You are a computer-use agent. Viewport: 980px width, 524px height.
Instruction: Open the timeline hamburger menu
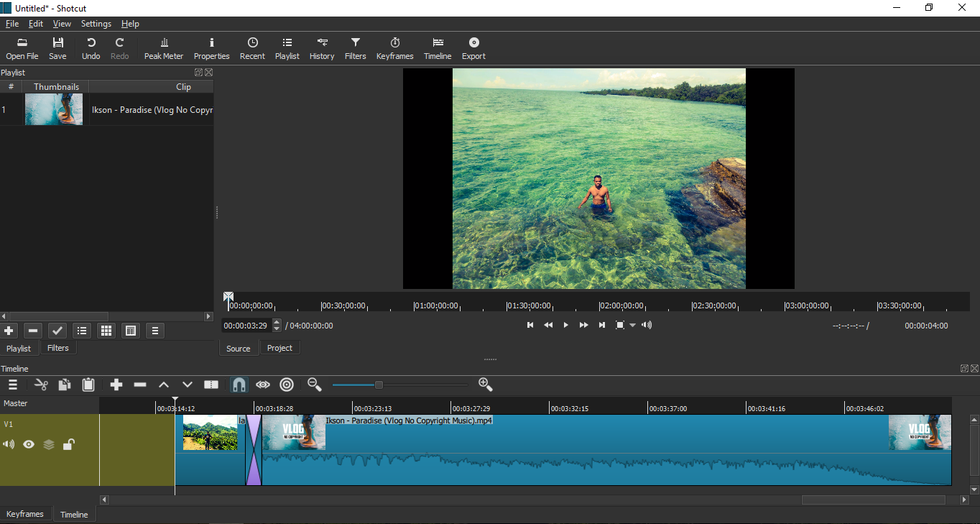pyautogui.click(x=13, y=385)
